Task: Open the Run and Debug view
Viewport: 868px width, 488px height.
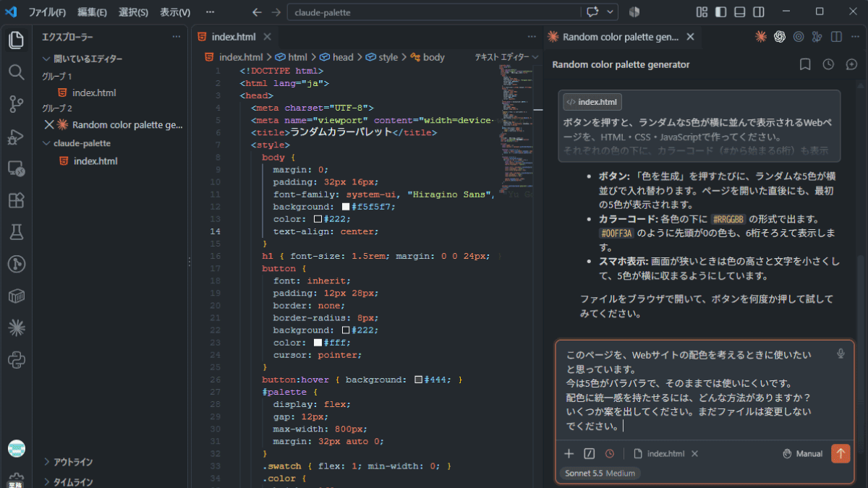Action: pyautogui.click(x=16, y=136)
